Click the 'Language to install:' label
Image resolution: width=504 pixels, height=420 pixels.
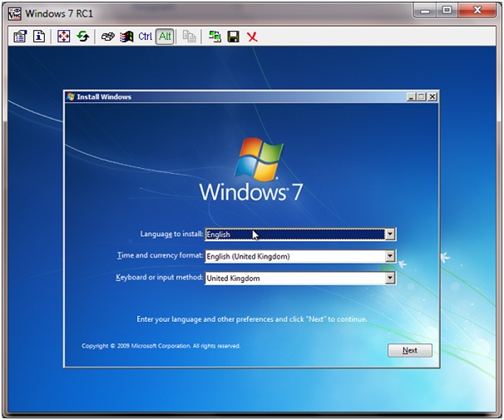pyautogui.click(x=171, y=234)
